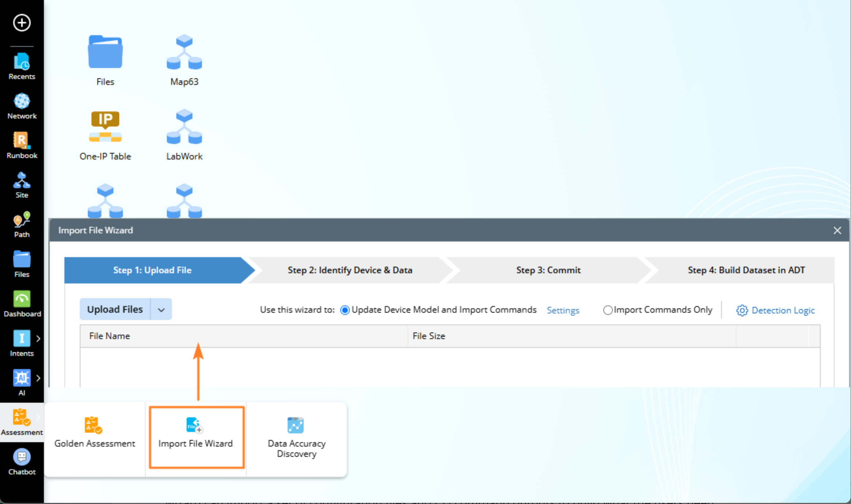Select Import Commands Only option
Viewport: 851px width, 504px height.
[607, 310]
